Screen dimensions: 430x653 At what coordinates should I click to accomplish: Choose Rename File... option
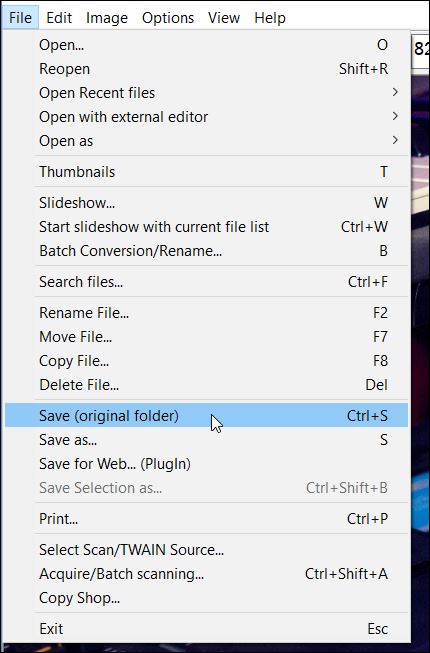(x=206, y=312)
